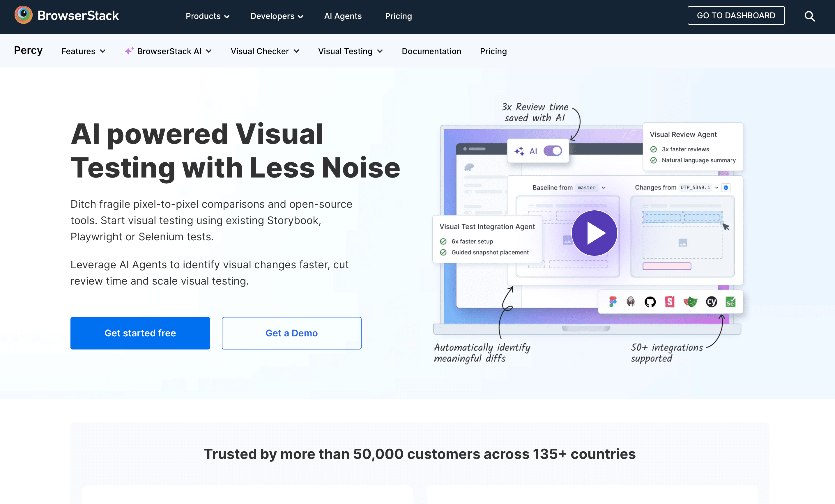Click the GitHub integration icon
This screenshot has height=504, width=835.
tap(650, 301)
